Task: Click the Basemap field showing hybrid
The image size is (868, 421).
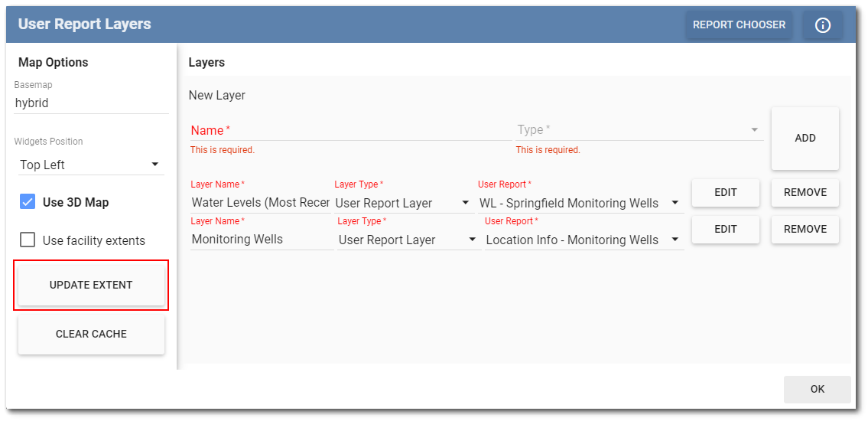Action: point(91,103)
